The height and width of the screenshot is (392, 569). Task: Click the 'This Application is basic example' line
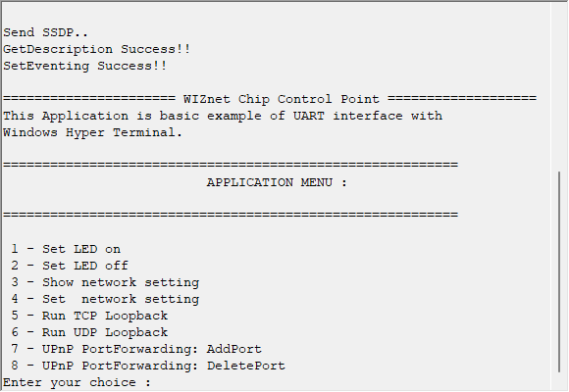point(223,116)
